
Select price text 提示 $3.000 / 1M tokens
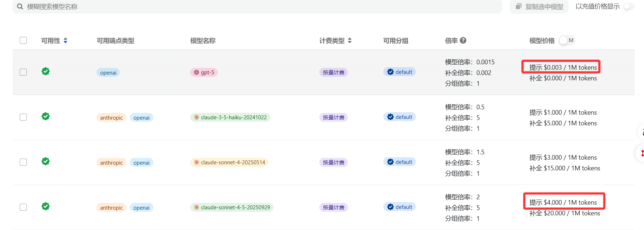(563, 157)
